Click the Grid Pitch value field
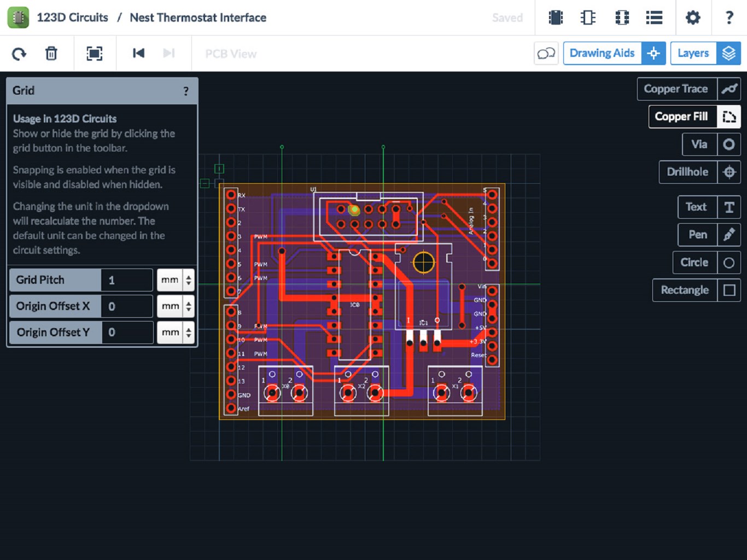747x560 pixels. click(126, 280)
